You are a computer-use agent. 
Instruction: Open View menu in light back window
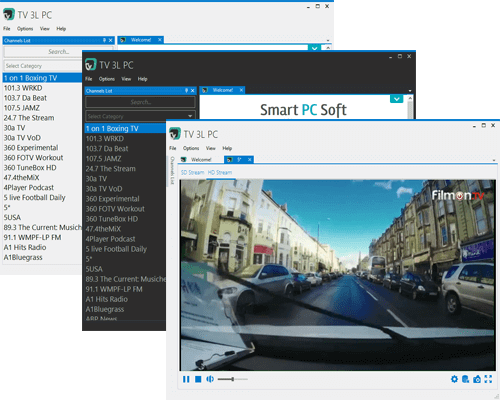coord(45,29)
